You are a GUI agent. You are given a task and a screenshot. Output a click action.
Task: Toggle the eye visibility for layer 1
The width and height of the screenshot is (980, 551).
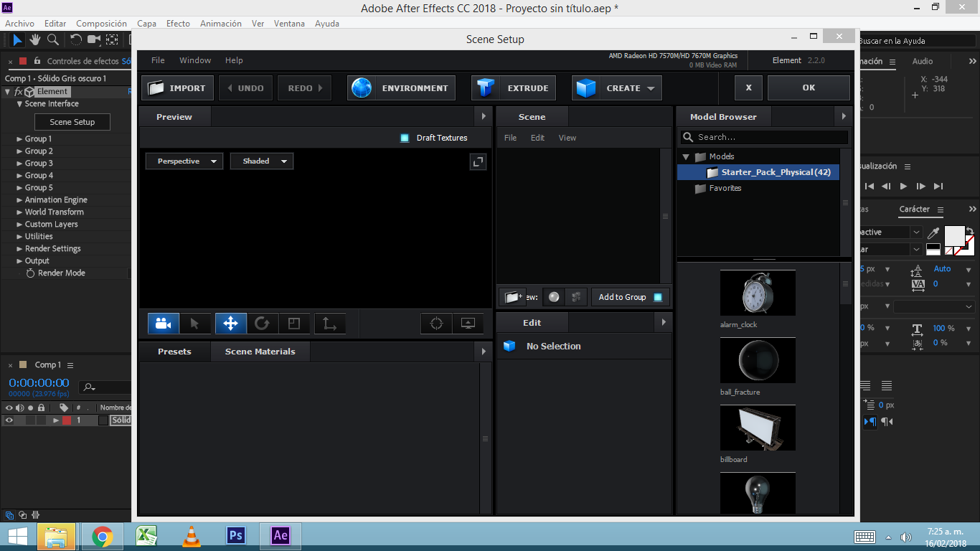pos(9,420)
